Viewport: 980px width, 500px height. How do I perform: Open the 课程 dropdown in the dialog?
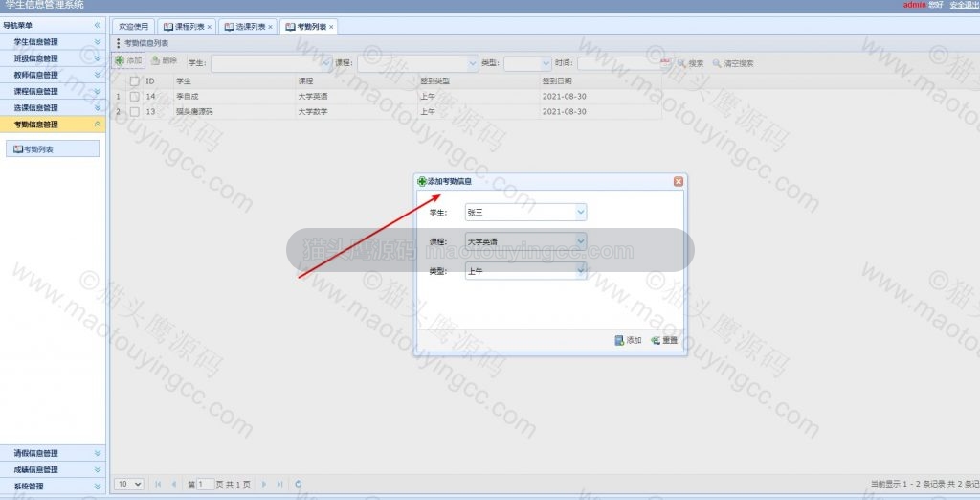click(581, 241)
